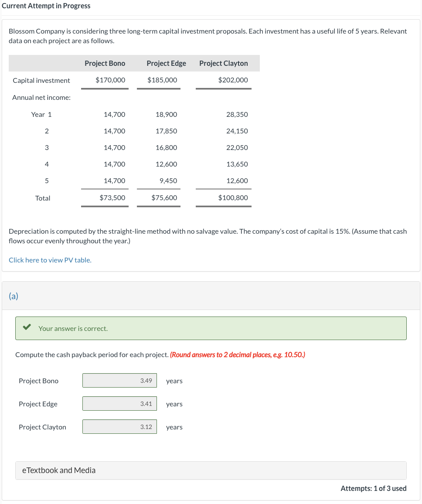Click the $202,000 capital investment cell
The image size is (422, 504).
click(233, 80)
